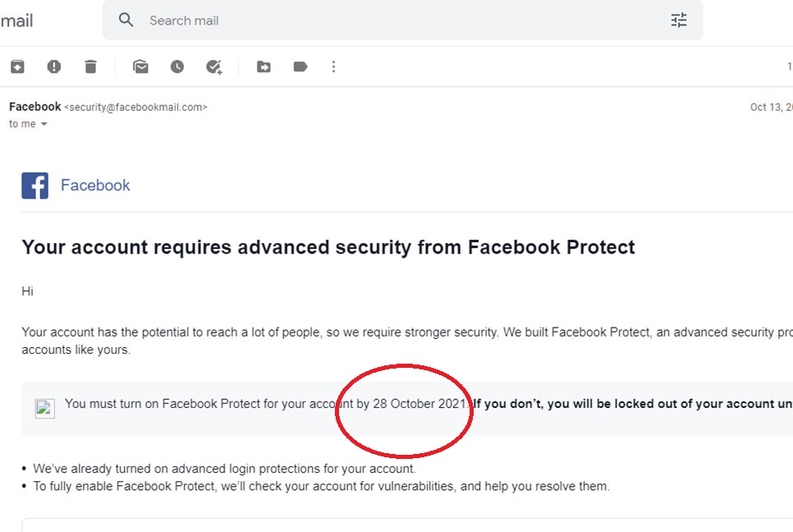
Task: Click the magnifier search icon
Action: pos(126,21)
